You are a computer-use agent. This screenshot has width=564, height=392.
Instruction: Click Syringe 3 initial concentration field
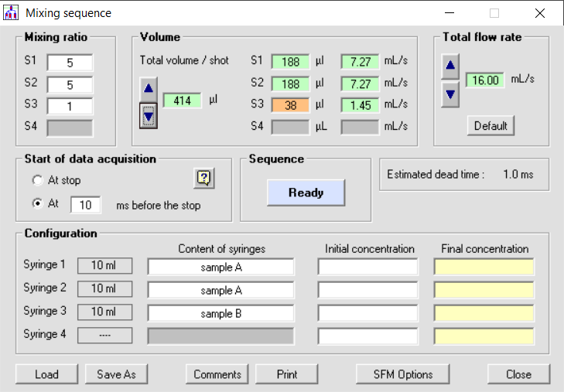368,313
